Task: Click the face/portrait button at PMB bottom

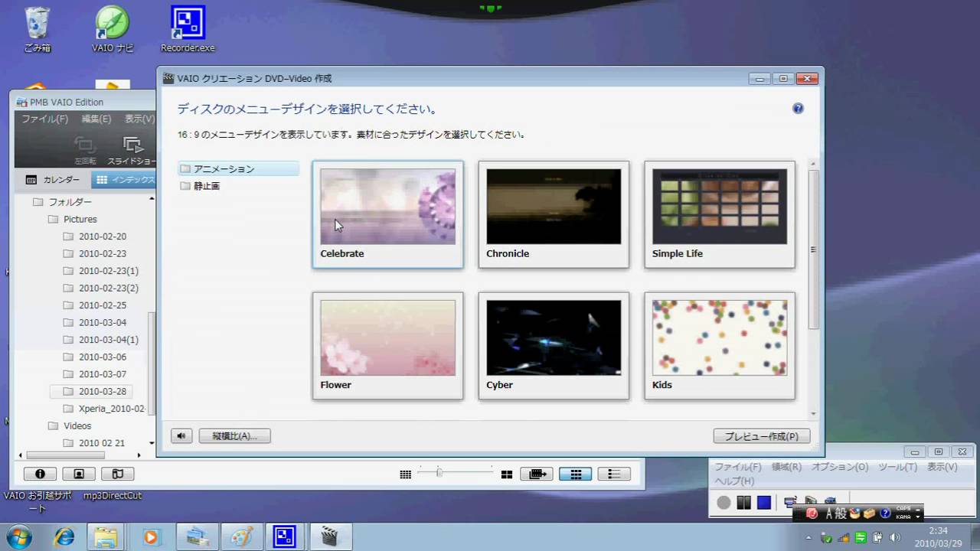Action: 79,474
